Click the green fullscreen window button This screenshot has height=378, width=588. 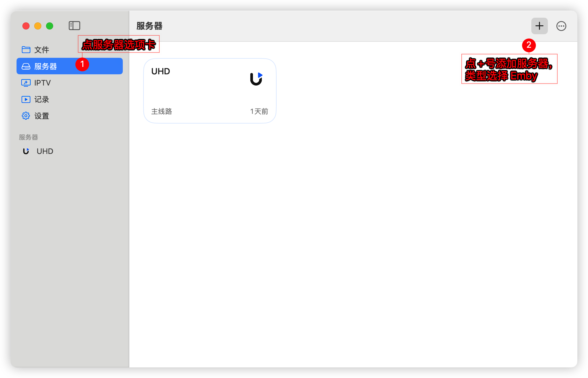point(50,26)
